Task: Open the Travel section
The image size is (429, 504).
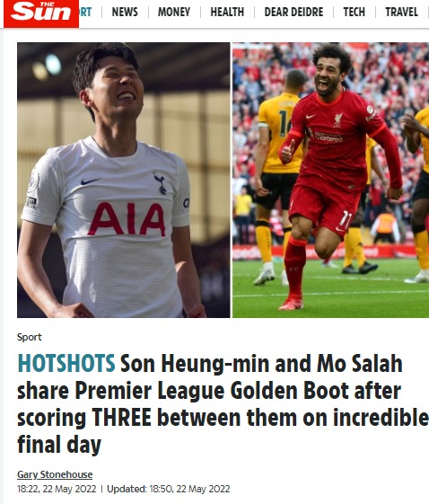Action: pos(401,13)
